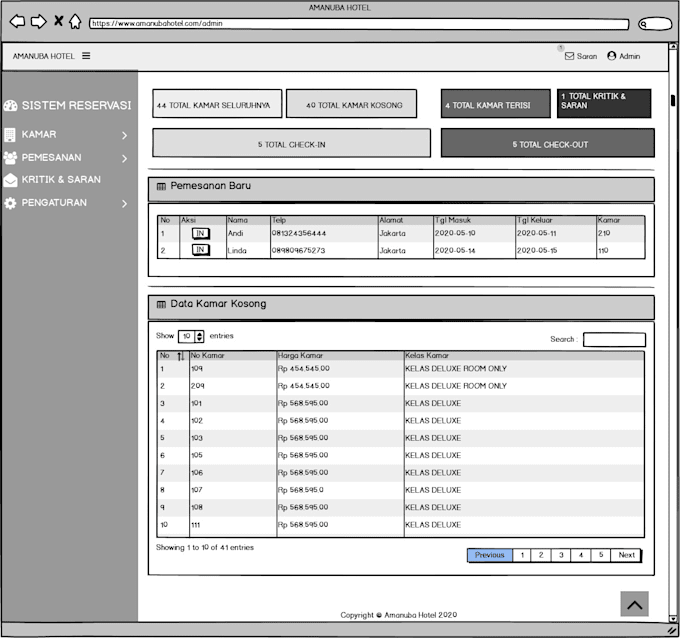Image resolution: width=680 pixels, height=638 pixels.
Task: Open the 40 Total Kamar Kosong card
Action: coord(352,104)
